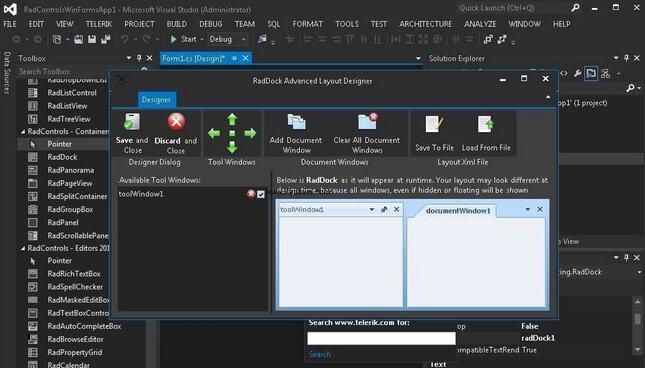Select RadDock in the Toolbox
645x368 pixels.
click(x=62, y=157)
